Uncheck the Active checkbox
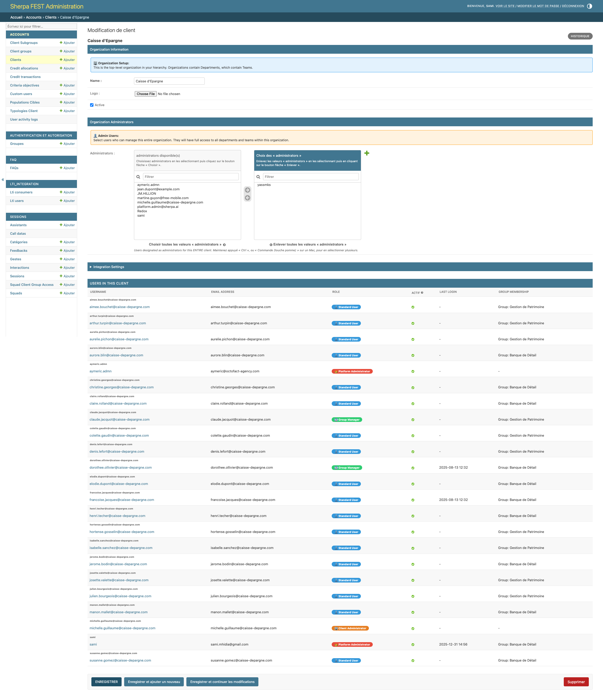The image size is (603, 700). (x=92, y=105)
